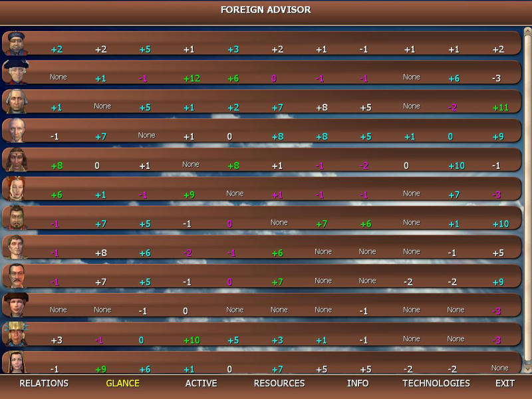
Task: Click the mustached leader in the dark suit
Action: click(15, 276)
